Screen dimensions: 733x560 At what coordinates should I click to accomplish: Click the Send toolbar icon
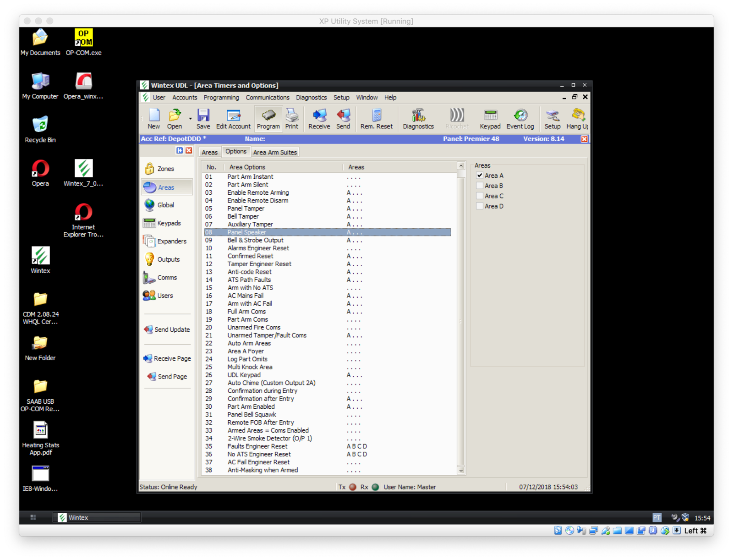(343, 119)
